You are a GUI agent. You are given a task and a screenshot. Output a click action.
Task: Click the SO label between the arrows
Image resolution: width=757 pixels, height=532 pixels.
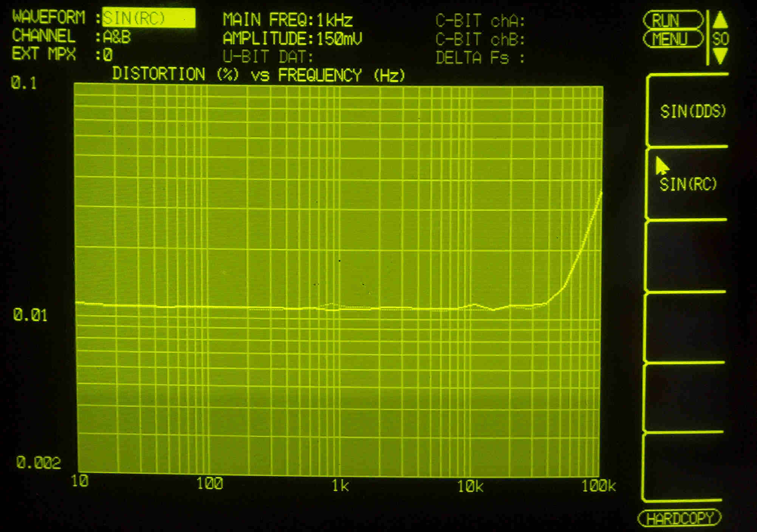[x=720, y=39]
